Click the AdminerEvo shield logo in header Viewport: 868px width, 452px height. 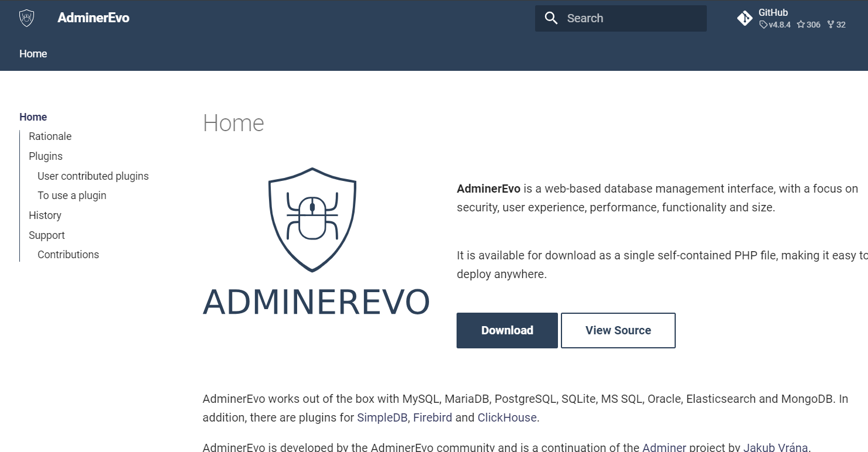[x=26, y=18]
